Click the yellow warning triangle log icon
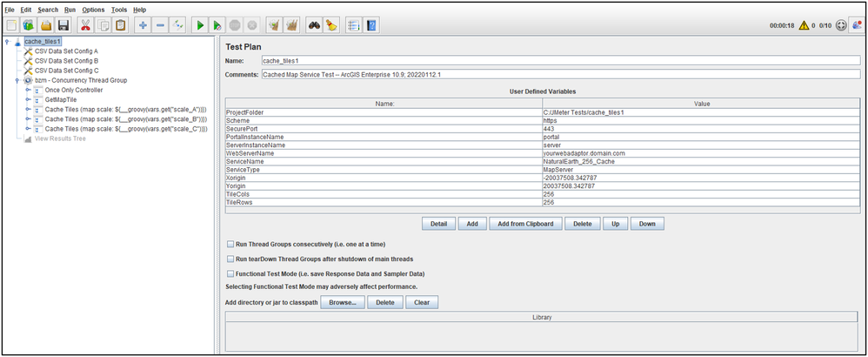Image resolution: width=868 pixels, height=357 pixels. tap(804, 25)
